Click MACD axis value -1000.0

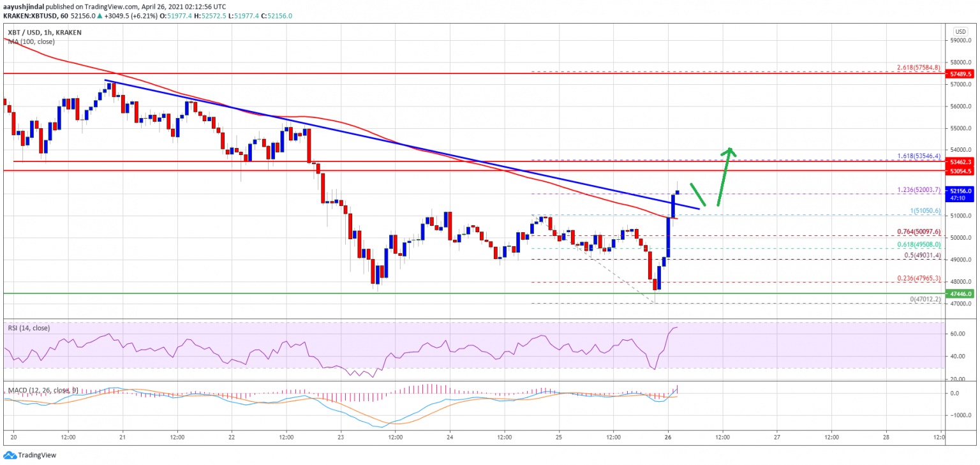[x=961, y=415]
